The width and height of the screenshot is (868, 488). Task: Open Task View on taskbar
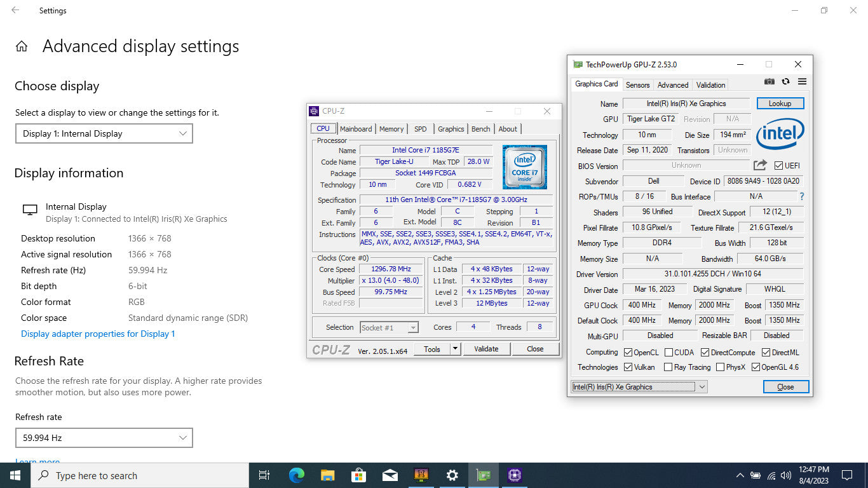coord(264,475)
